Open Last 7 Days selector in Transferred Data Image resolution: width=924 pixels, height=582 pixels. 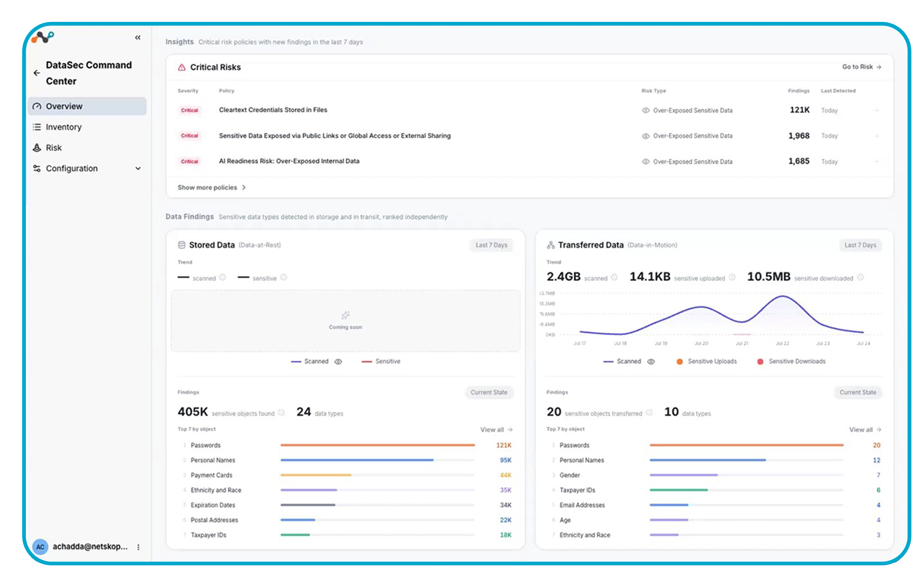860,245
